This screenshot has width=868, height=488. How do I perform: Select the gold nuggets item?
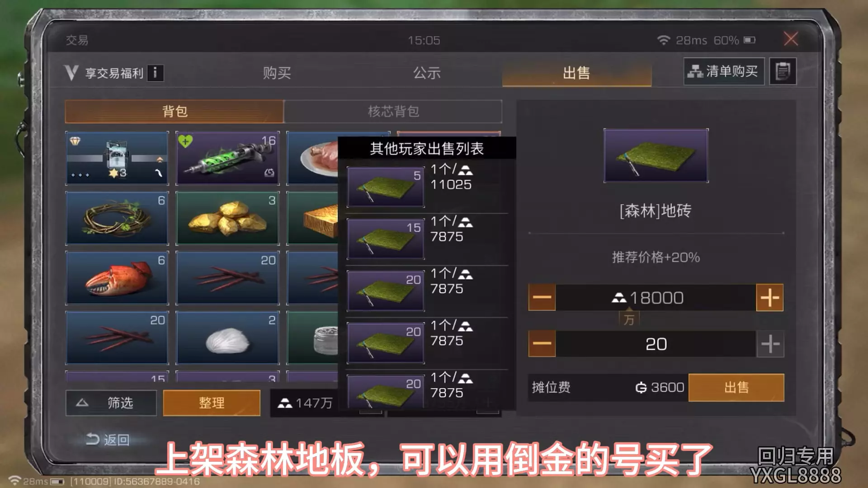point(227,218)
